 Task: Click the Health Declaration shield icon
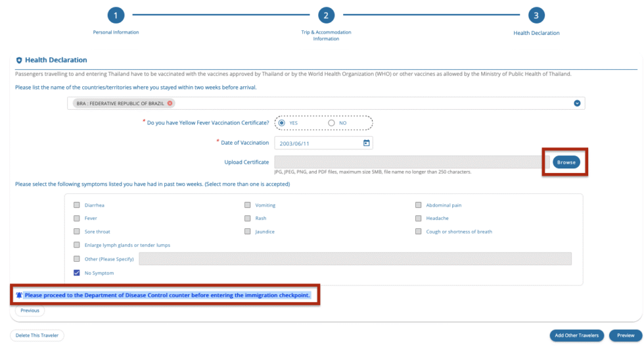[19, 61]
